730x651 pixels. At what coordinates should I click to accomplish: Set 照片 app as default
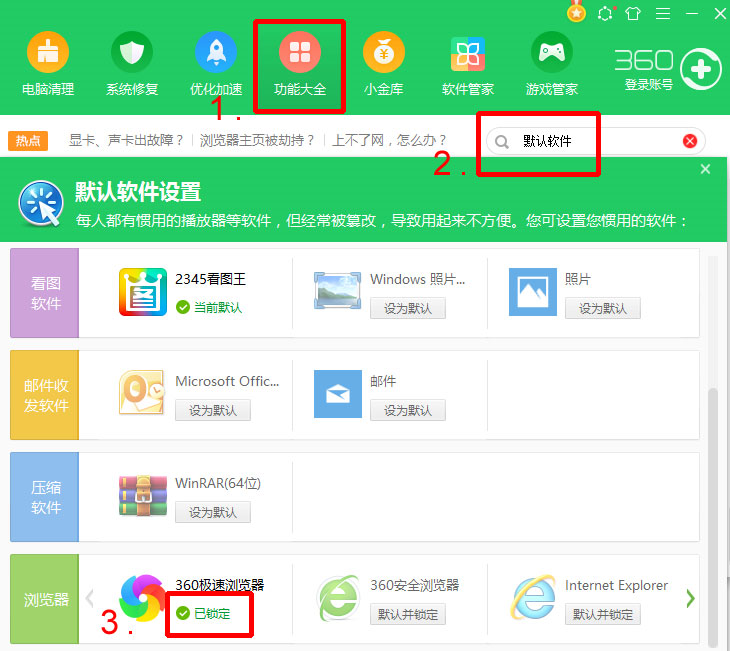click(x=603, y=308)
